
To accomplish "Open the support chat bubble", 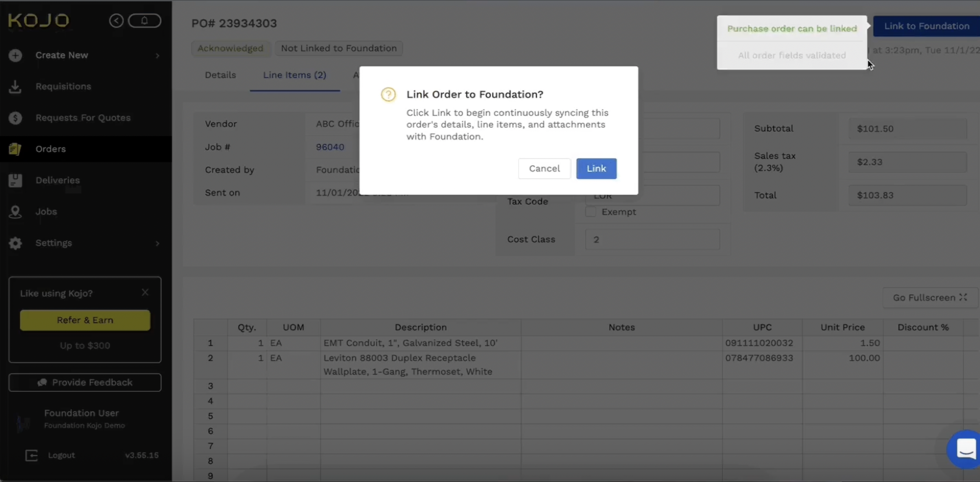I will click(965, 449).
